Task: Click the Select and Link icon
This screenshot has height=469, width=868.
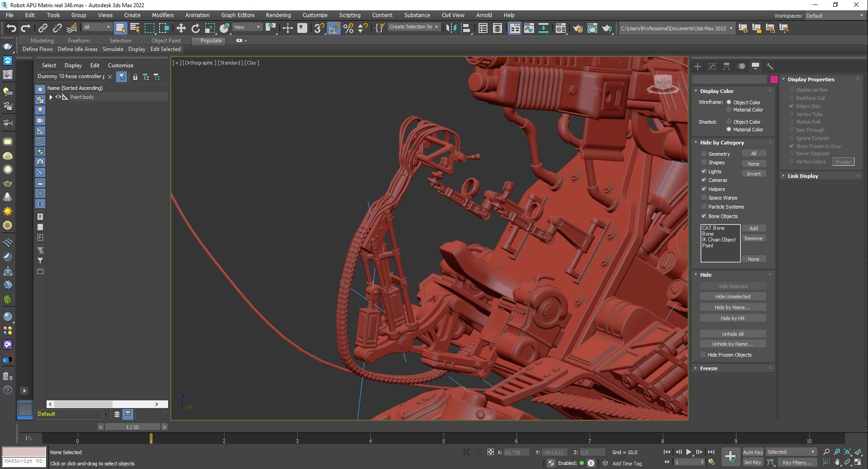Action: [x=42, y=28]
